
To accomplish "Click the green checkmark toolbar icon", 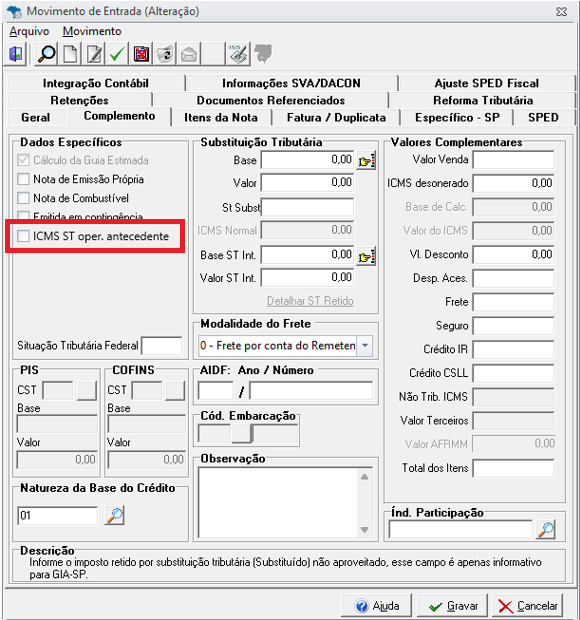I will (117, 54).
